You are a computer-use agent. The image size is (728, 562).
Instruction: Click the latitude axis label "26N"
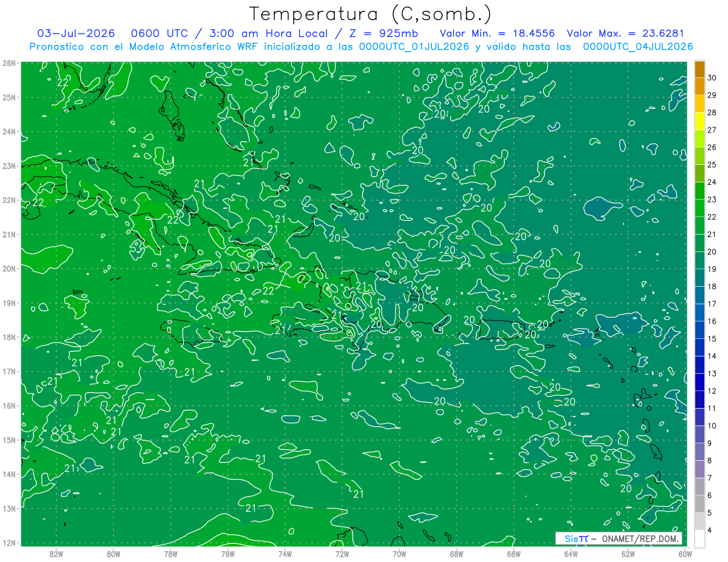point(9,63)
